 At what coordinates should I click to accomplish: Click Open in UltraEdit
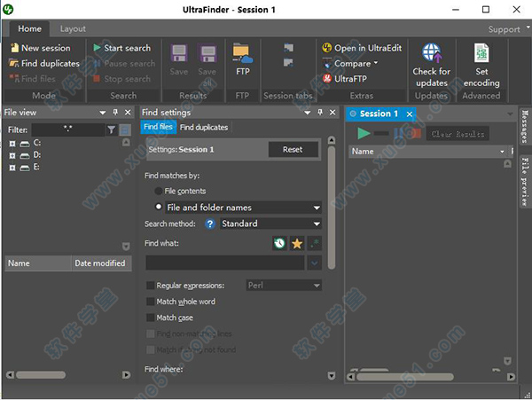[362, 48]
